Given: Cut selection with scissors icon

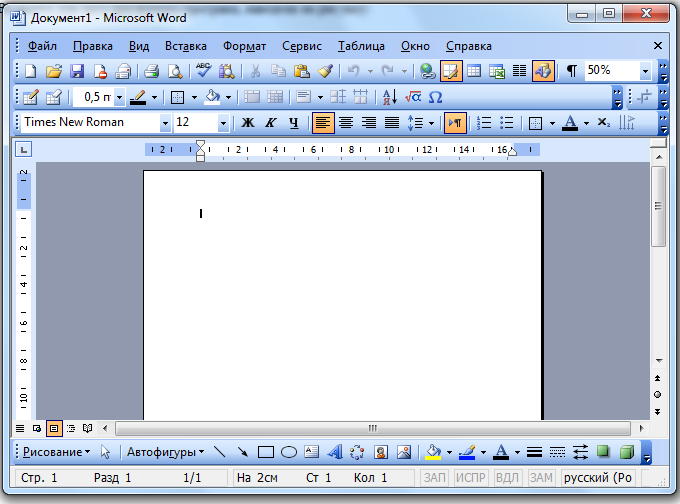Looking at the screenshot, I should [x=255, y=71].
